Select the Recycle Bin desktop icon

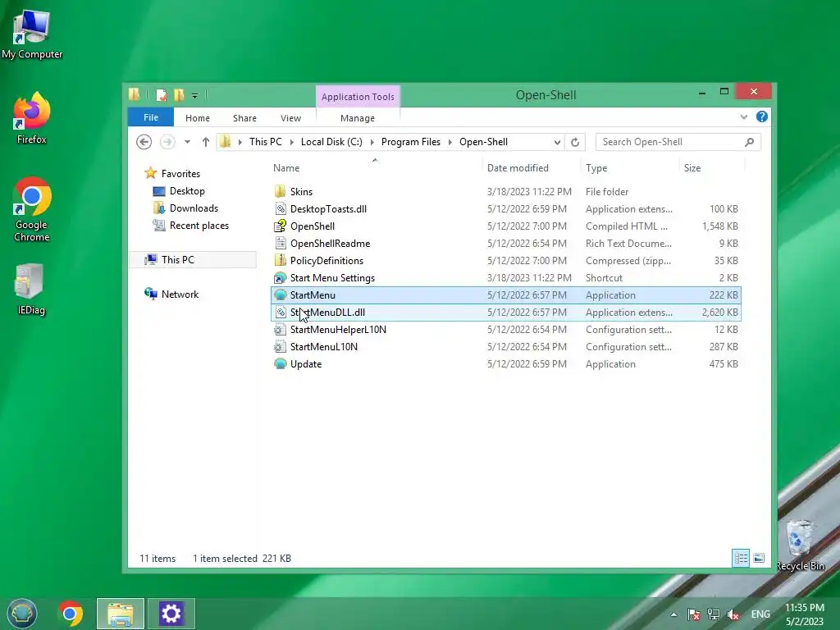coord(801,546)
